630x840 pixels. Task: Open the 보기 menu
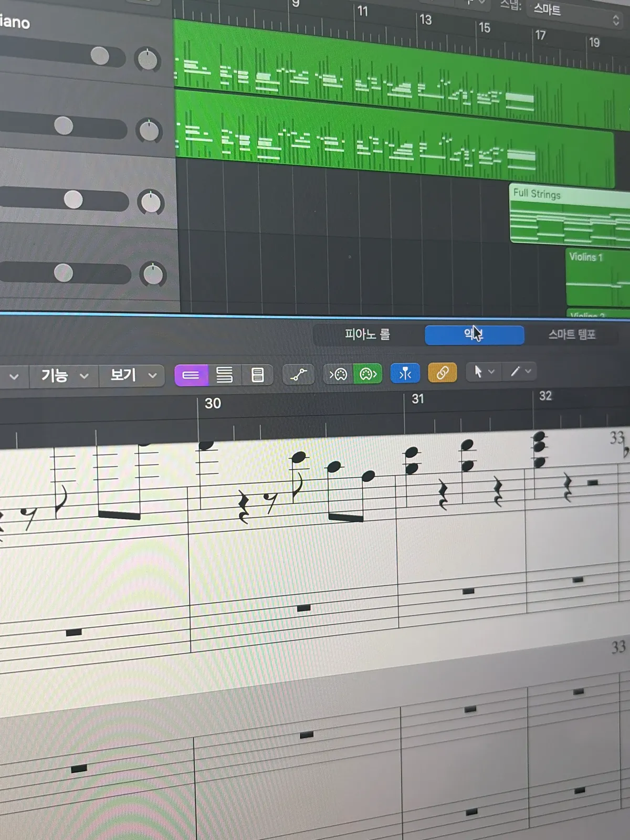click(132, 375)
